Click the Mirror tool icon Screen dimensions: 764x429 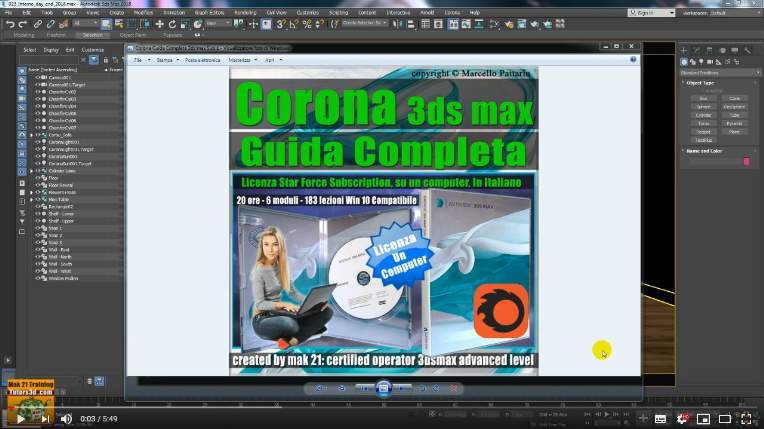point(398,24)
